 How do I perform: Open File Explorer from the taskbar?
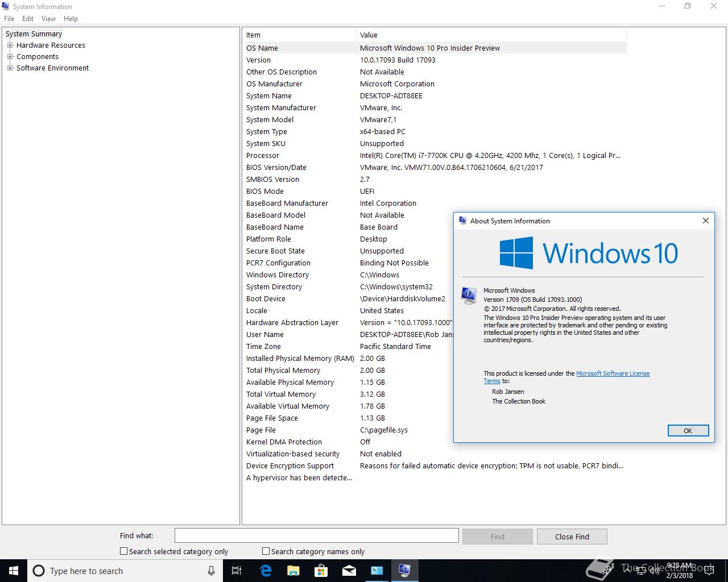pos(293,571)
